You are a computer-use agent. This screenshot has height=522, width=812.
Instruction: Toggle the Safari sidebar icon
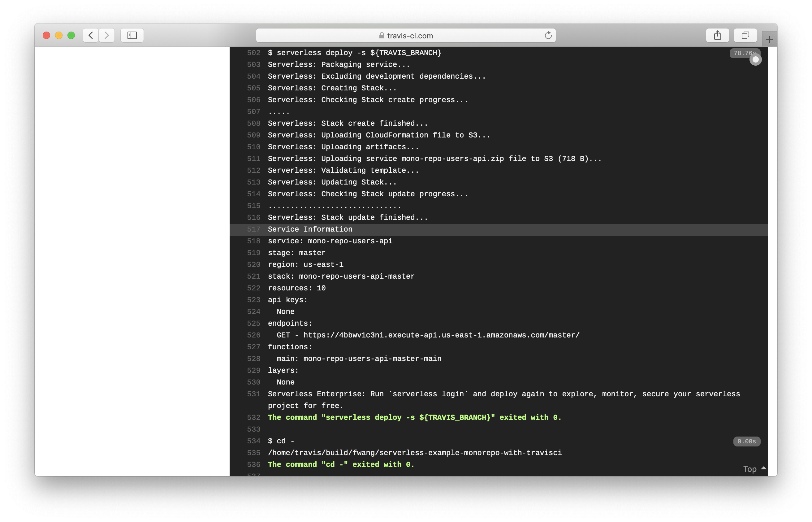coord(132,35)
